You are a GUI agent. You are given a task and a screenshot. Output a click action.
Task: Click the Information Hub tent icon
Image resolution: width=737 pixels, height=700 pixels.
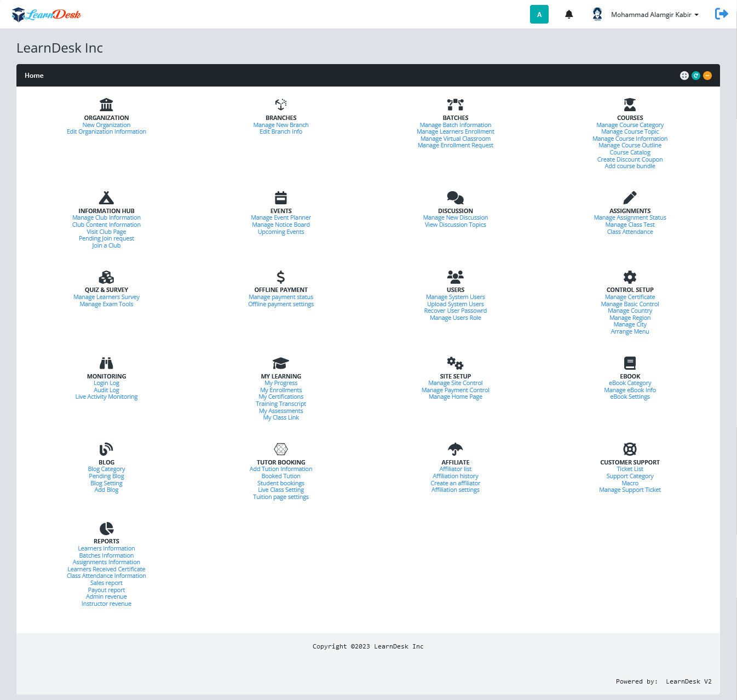[x=106, y=198]
